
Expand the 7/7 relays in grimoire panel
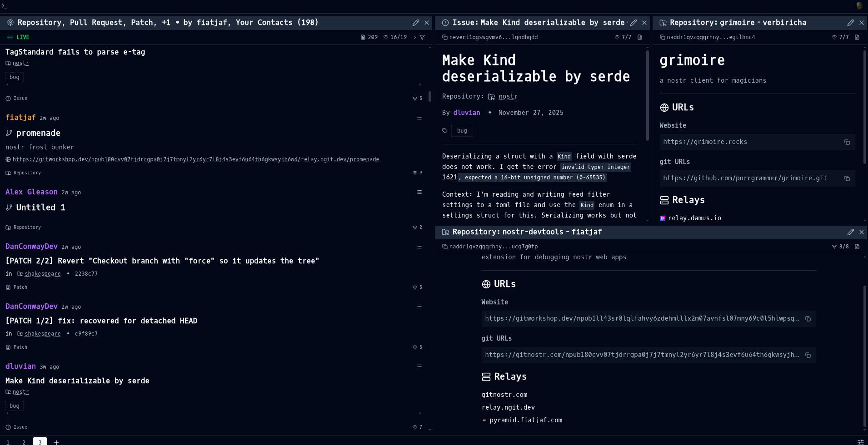click(x=840, y=37)
